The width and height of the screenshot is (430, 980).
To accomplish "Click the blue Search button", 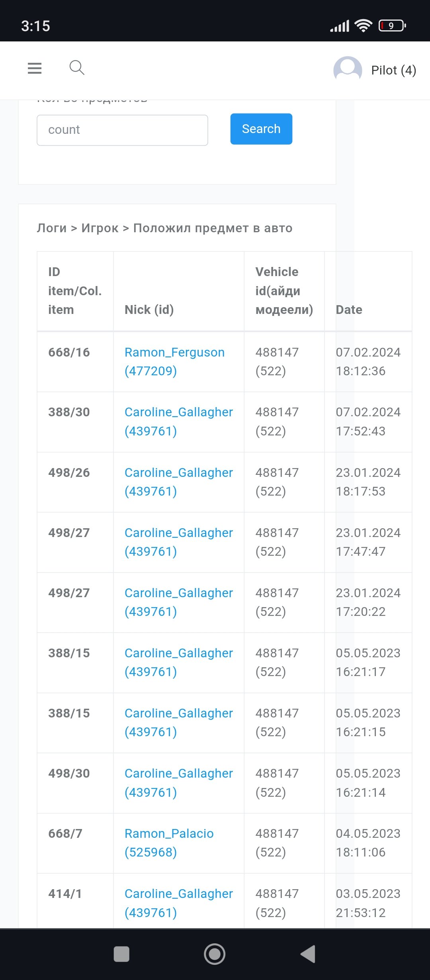I will (261, 129).
